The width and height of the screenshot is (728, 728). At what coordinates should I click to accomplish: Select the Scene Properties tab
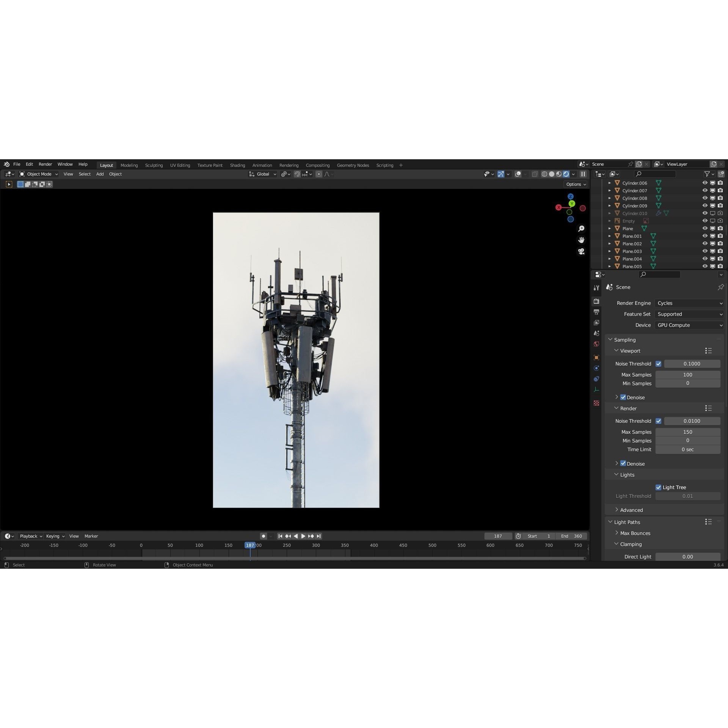(596, 333)
